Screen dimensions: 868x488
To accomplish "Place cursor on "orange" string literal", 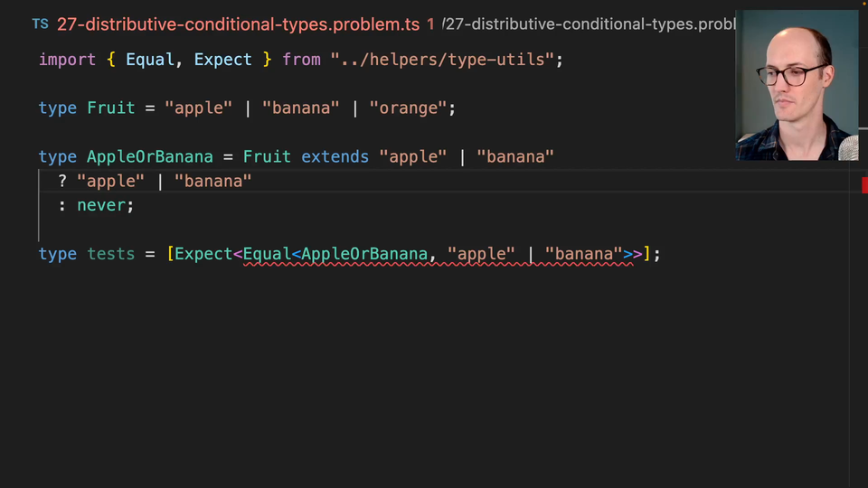I will pyautogui.click(x=408, y=108).
